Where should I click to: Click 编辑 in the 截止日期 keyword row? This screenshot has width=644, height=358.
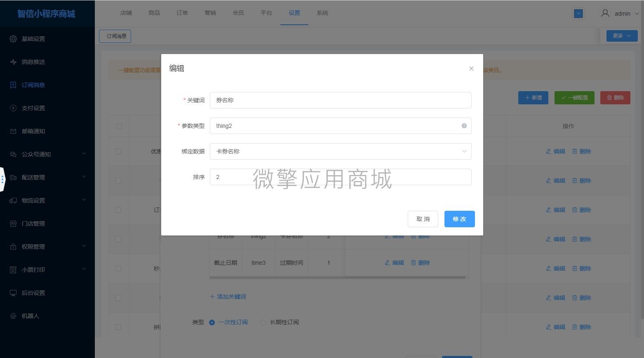point(394,263)
